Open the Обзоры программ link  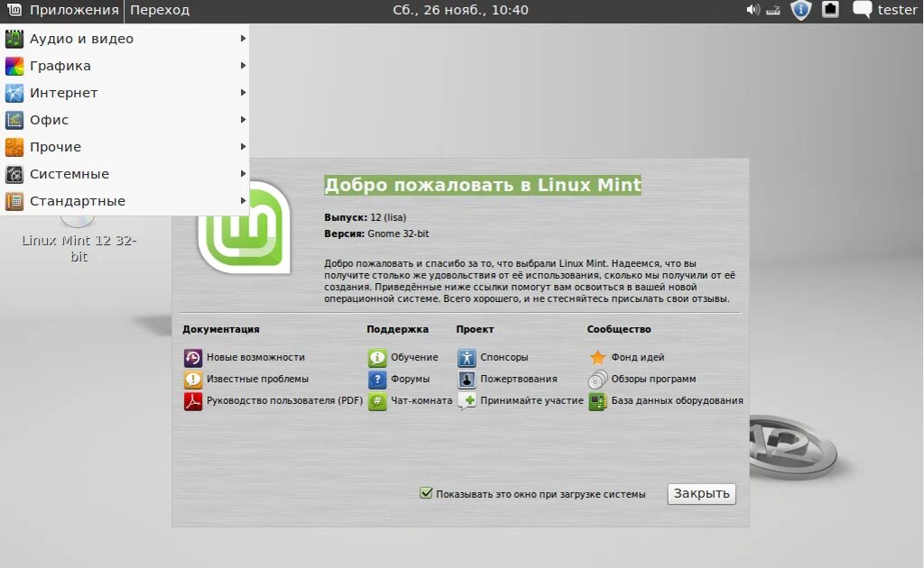coord(653,379)
